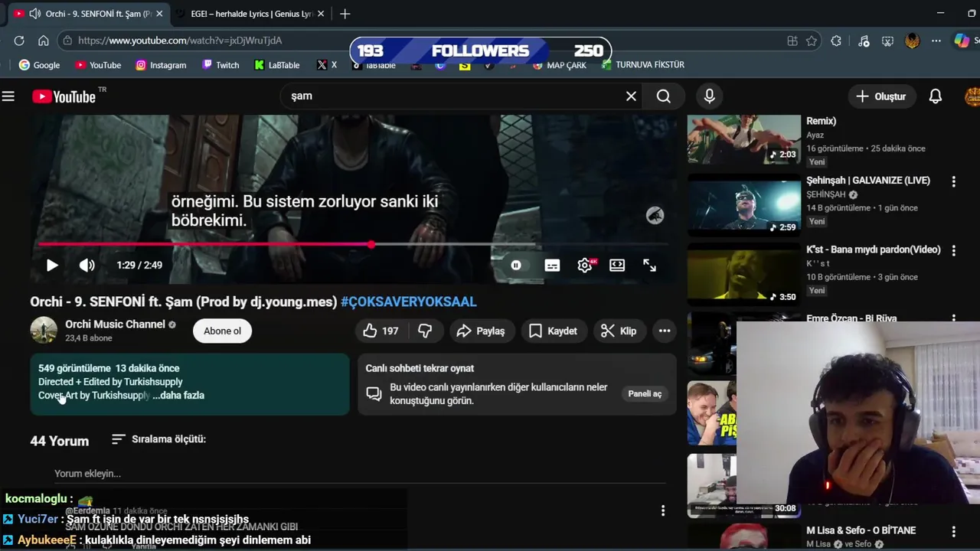Open the #ÇOKSAVERYOKSAAL hashtag link
This screenshot has width=980, height=551.
(409, 302)
